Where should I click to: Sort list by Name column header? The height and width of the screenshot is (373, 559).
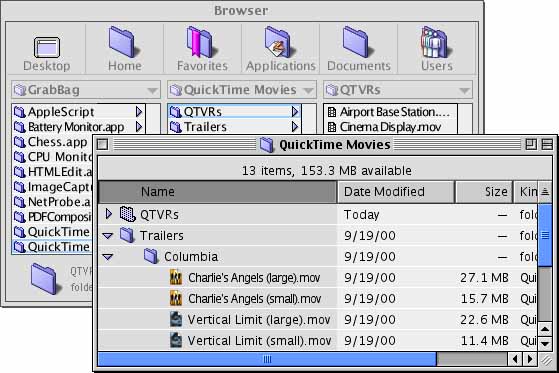[217, 192]
